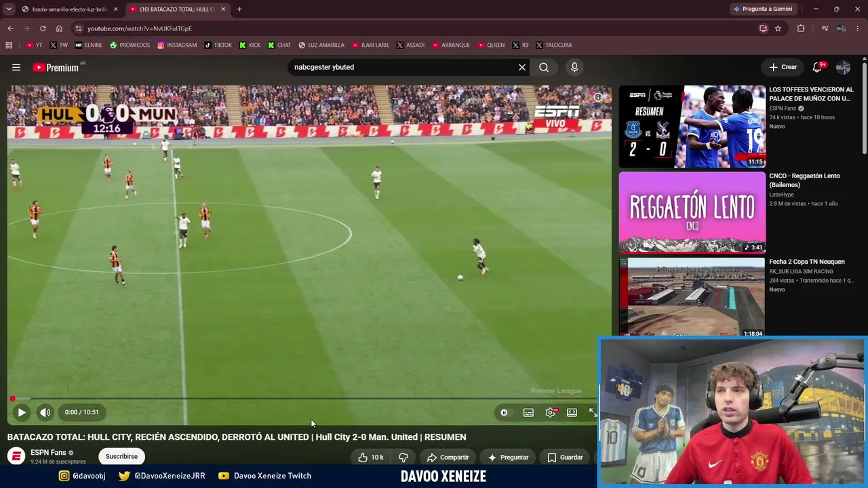868x488 pixels.
Task: Close the fondo-amarillo browser tab
Action: pos(115,9)
